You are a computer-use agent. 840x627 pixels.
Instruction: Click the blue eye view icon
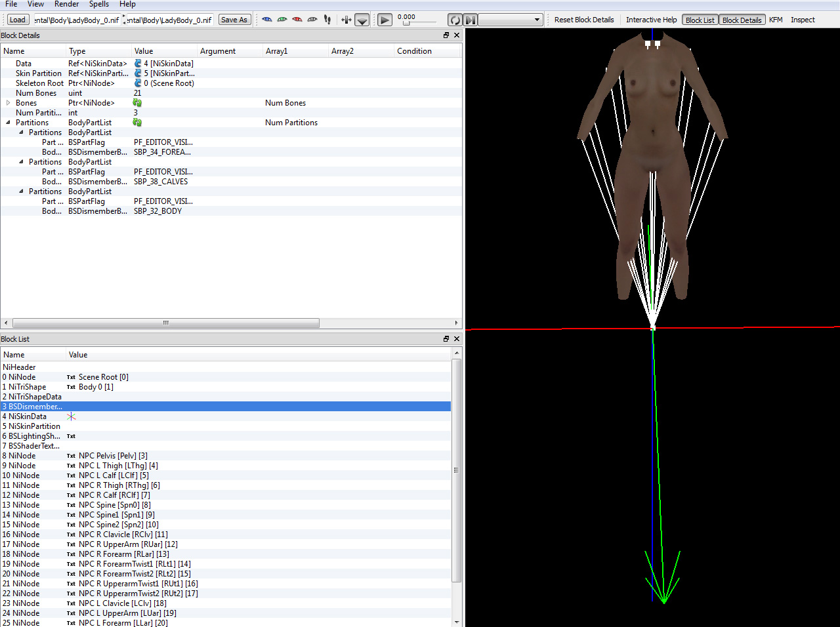pos(267,20)
